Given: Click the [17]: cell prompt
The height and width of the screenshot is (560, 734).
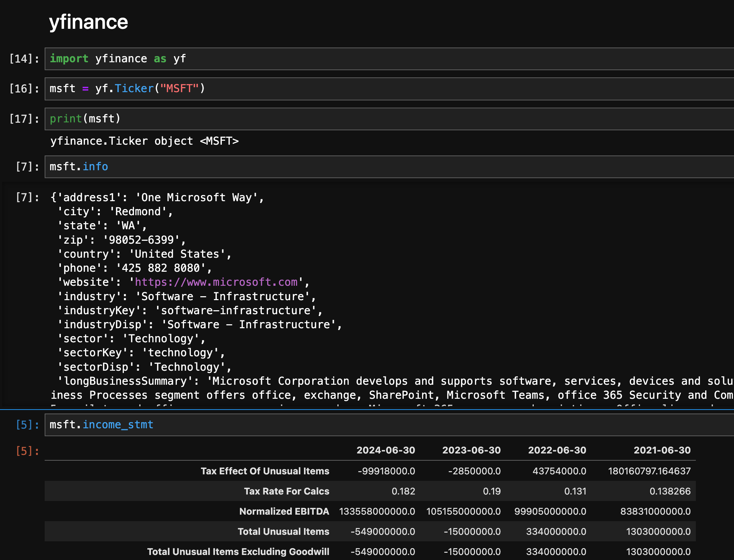Looking at the screenshot, I should point(24,119).
